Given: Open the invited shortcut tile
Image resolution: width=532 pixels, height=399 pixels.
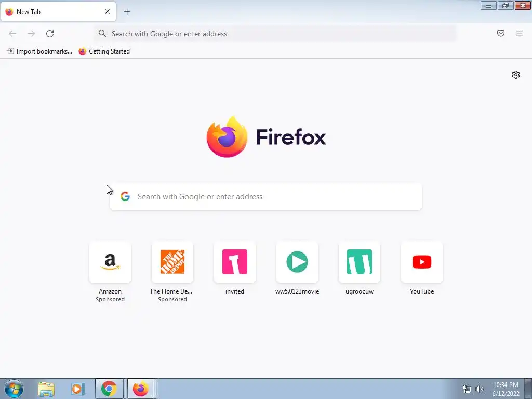Looking at the screenshot, I should (235, 262).
